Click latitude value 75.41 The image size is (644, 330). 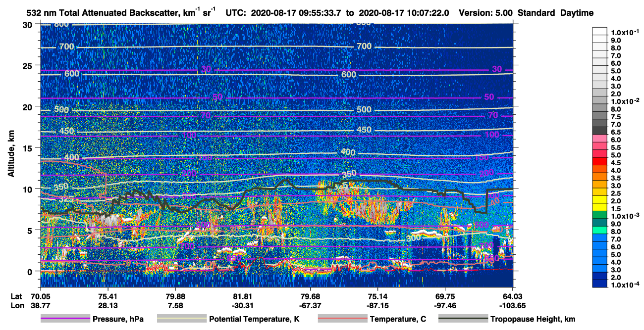pos(107,296)
